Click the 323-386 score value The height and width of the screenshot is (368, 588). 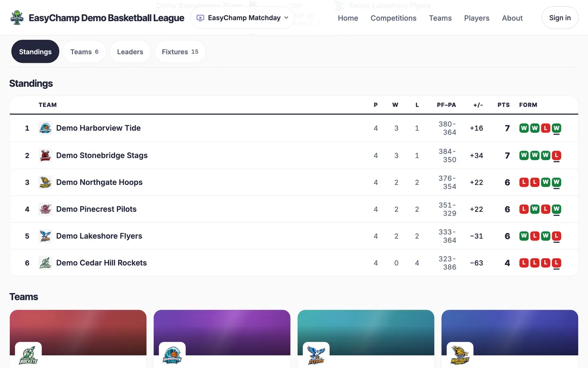coord(447,263)
